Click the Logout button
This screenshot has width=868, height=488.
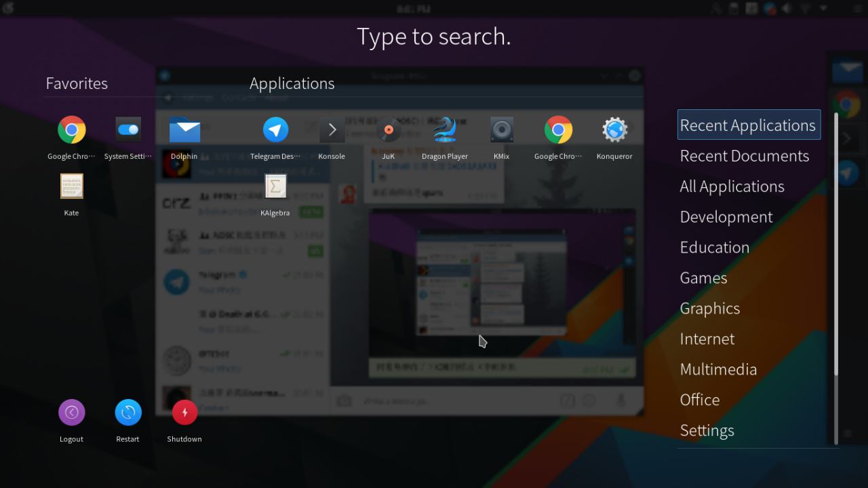tap(71, 412)
